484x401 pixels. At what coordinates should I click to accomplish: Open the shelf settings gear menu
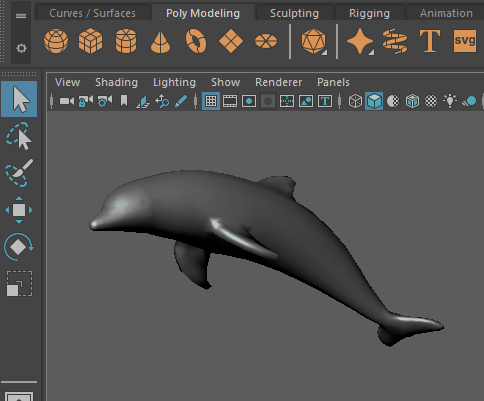[21, 48]
